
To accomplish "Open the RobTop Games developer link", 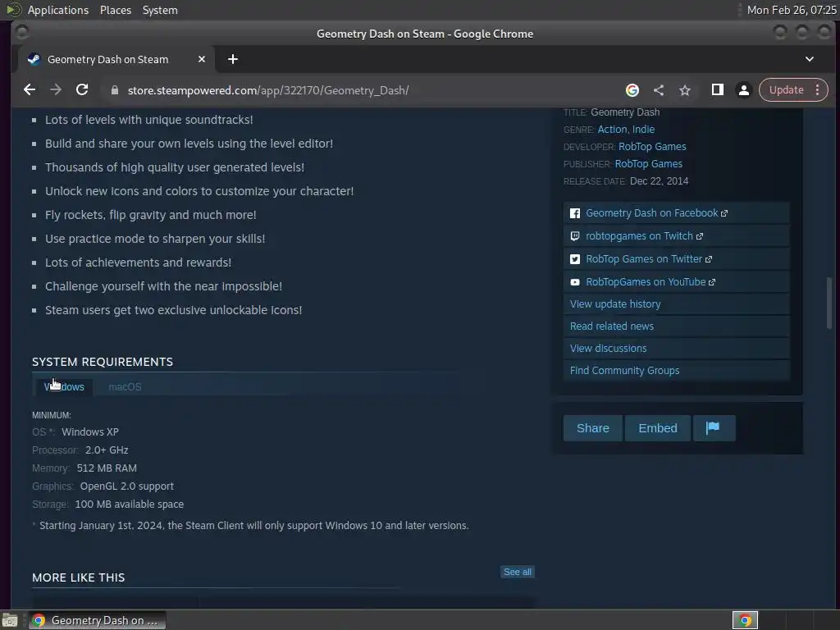I will click(x=652, y=147).
